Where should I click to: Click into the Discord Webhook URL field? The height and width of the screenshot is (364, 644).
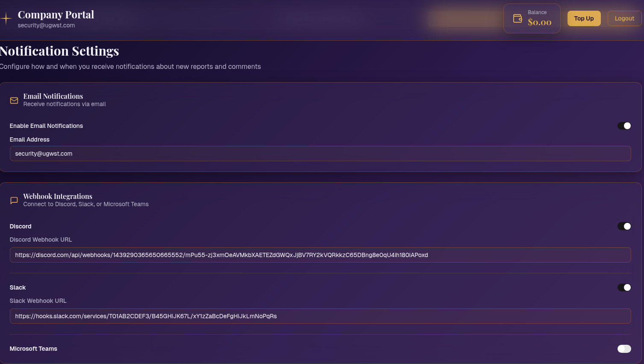point(320,255)
